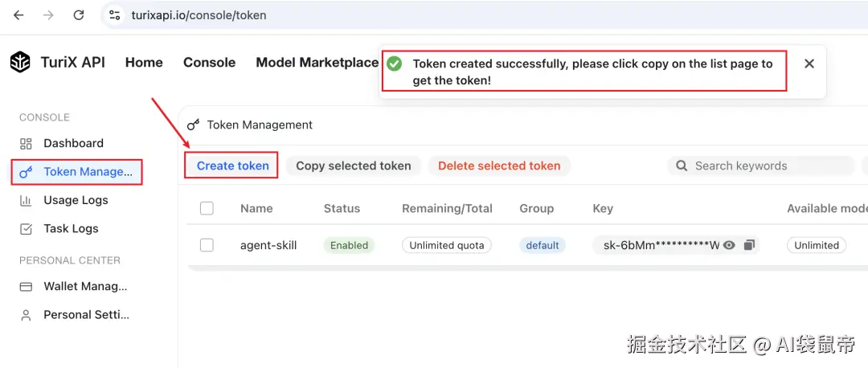Image resolution: width=868 pixels, height=368 pixels.
Task: Reveal the hidden token key with eye icon
Action: point(729,245)
